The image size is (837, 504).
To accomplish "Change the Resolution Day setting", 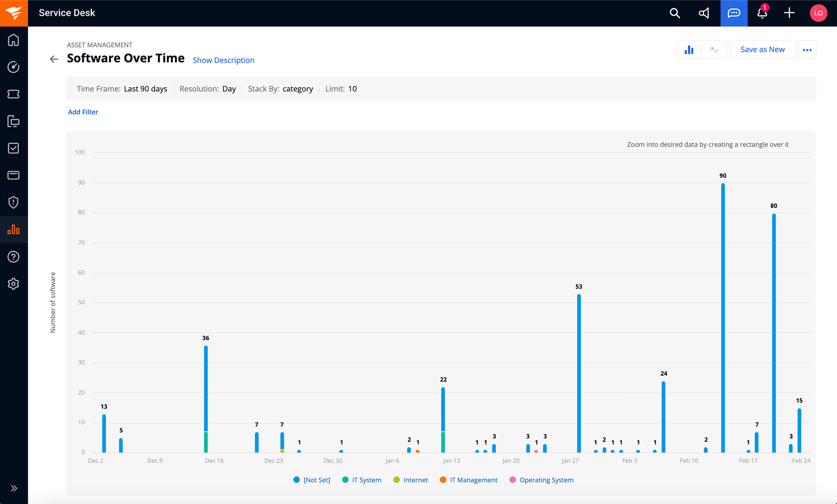I will click(230, 89).
